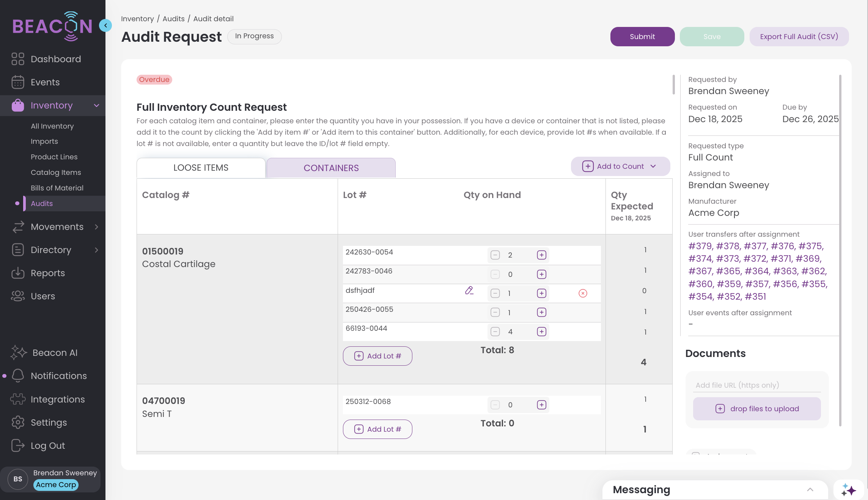Open the Beacon AI sparkle assistant icon
The height and width of the screenshot is (500, 868).
tap(848, 490)
